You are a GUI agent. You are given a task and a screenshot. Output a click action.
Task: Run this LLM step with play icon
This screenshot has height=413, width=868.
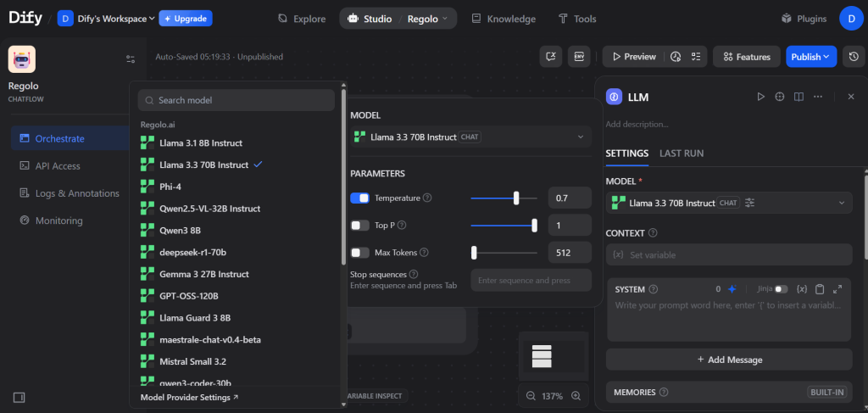[760, 97]
